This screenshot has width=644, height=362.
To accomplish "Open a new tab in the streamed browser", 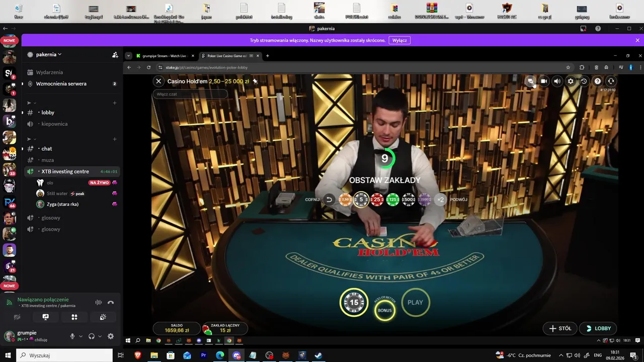I will point(267,56).
